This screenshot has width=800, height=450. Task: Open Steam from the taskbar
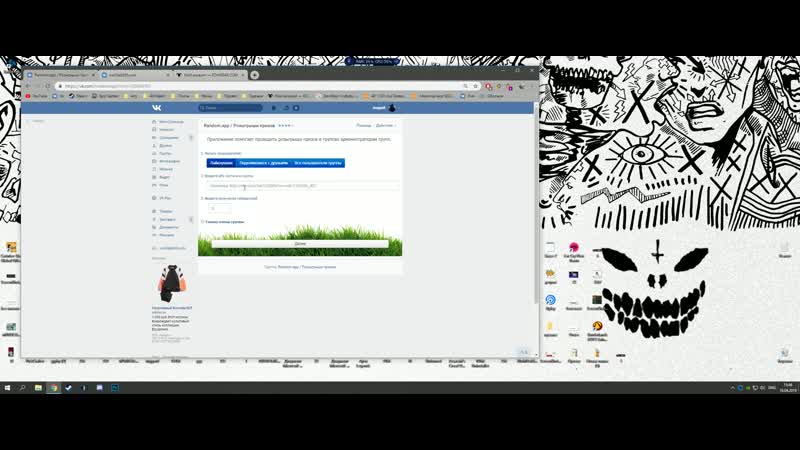tap(69, 388)
